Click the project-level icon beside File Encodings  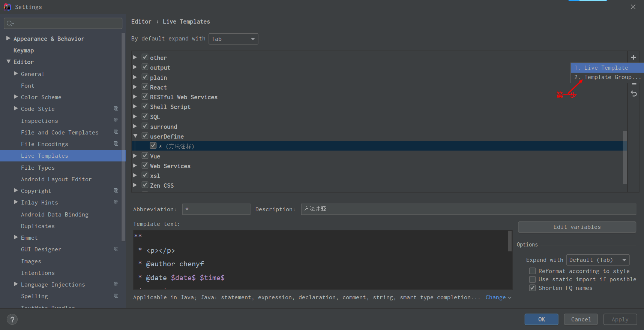click(x=116, y=144)
